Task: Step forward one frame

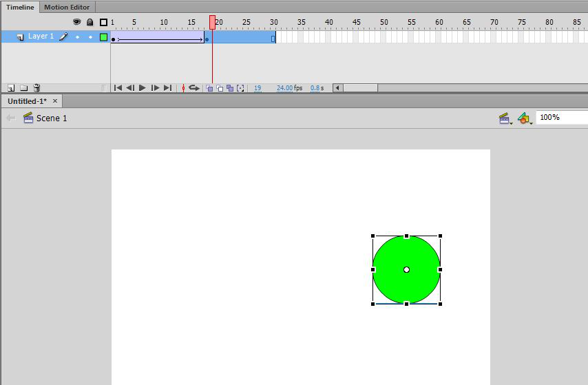Action: [x=155, y=88]
